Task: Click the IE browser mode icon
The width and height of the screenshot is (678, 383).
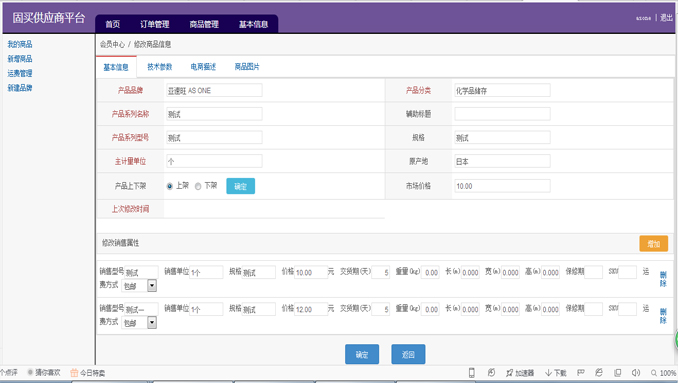Action: point(599,372)
